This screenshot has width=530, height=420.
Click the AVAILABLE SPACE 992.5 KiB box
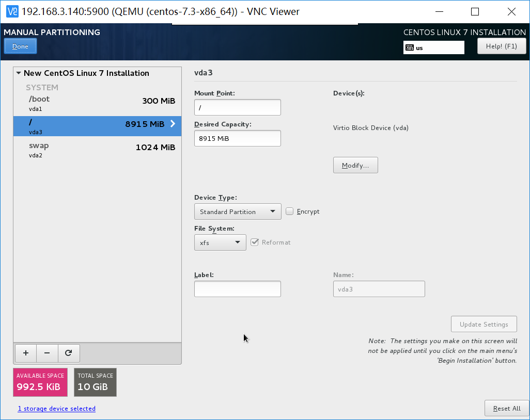(40, 382)
